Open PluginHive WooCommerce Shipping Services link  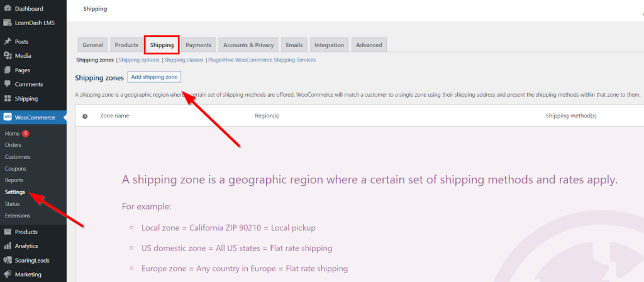[262, 60]
